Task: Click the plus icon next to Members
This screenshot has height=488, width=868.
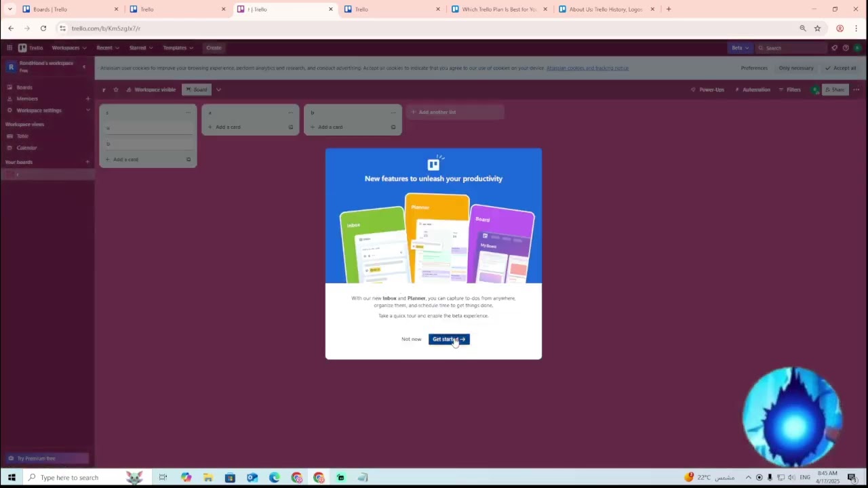Action: tap(87, 99)
